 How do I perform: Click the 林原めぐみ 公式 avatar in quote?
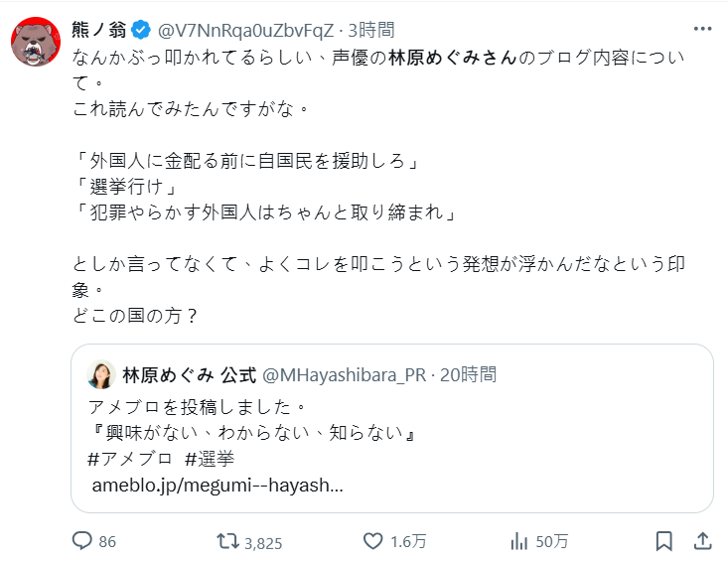(101, 374)
